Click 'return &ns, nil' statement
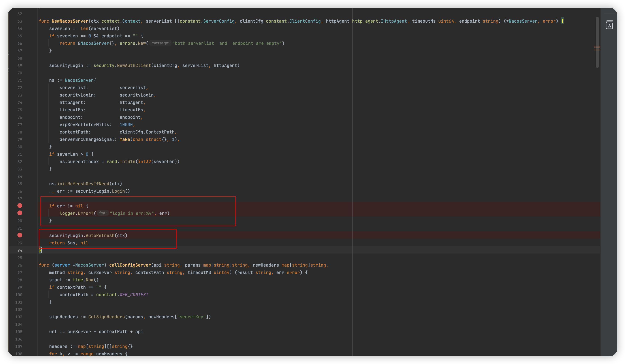 [69, 243]
